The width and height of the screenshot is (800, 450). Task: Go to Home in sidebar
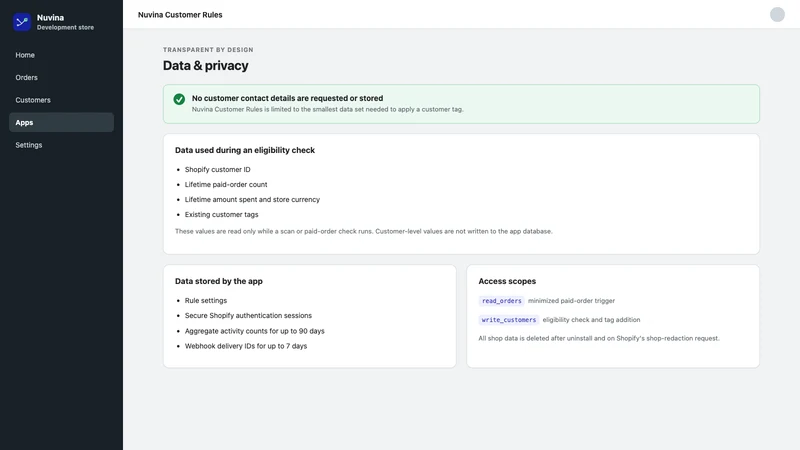coord(61,55)
